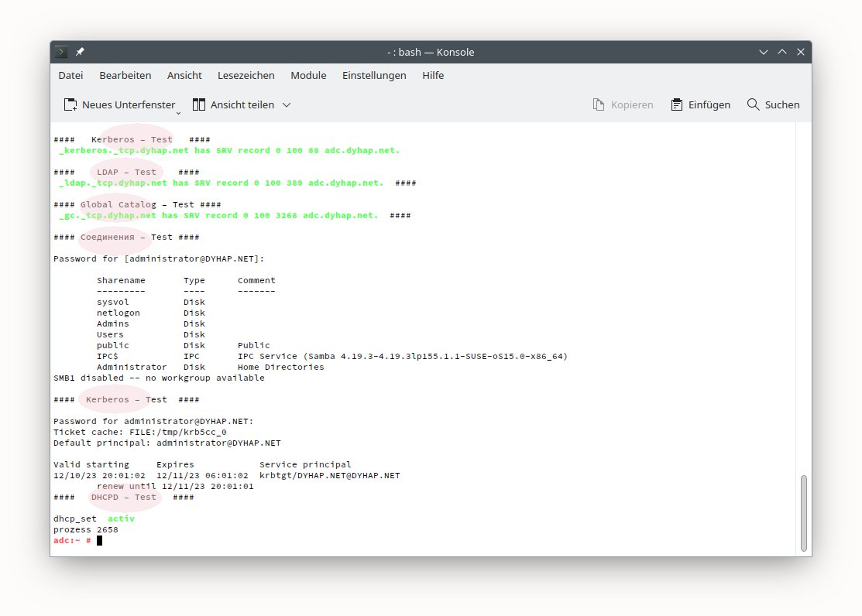Open the Lesezeichen menu
This screenshot has width=862, height=616.
[x=246, y=75]
